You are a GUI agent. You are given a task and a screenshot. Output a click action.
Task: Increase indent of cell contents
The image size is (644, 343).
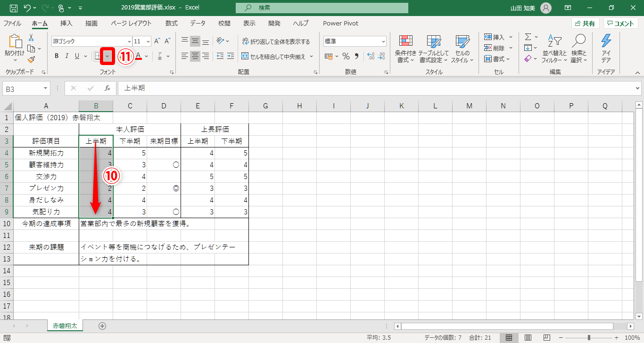coord(231,57)
